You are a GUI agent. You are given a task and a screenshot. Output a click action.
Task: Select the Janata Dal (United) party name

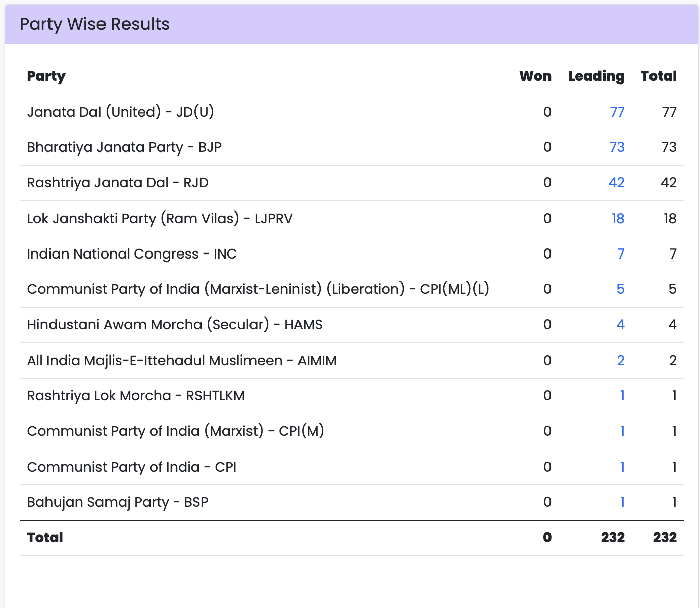120,112
